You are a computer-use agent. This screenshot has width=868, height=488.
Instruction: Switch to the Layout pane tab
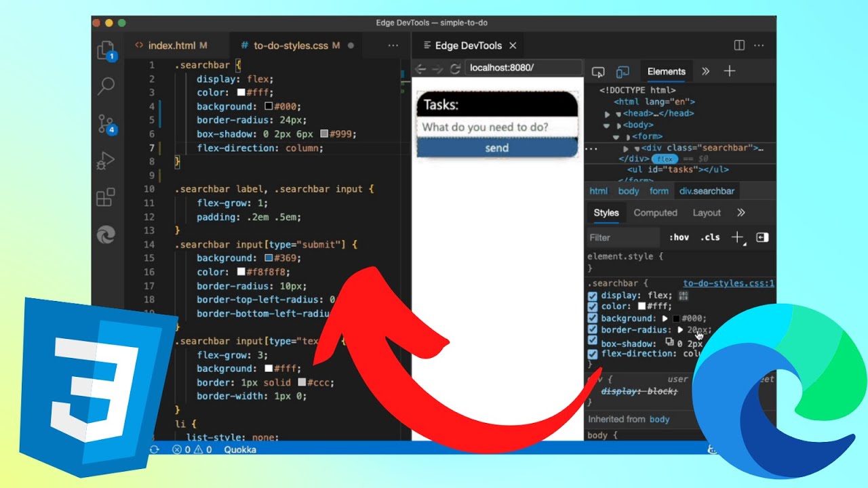(707, 213)
